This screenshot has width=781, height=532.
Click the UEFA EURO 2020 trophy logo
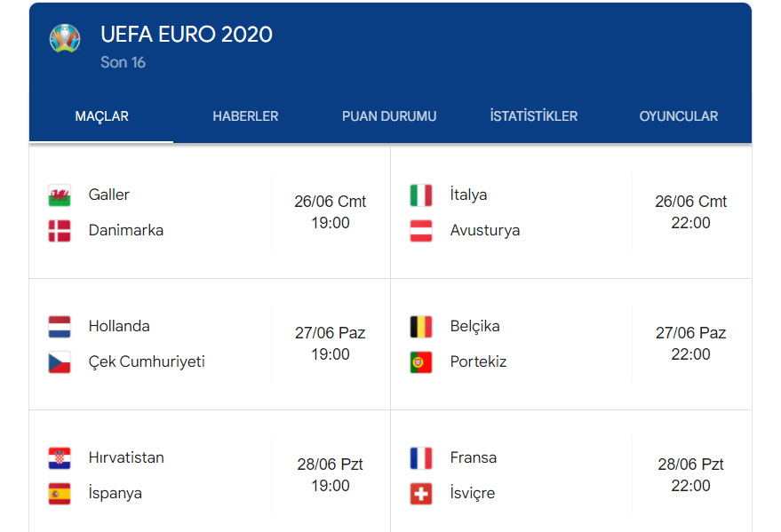tap(65, 38)
